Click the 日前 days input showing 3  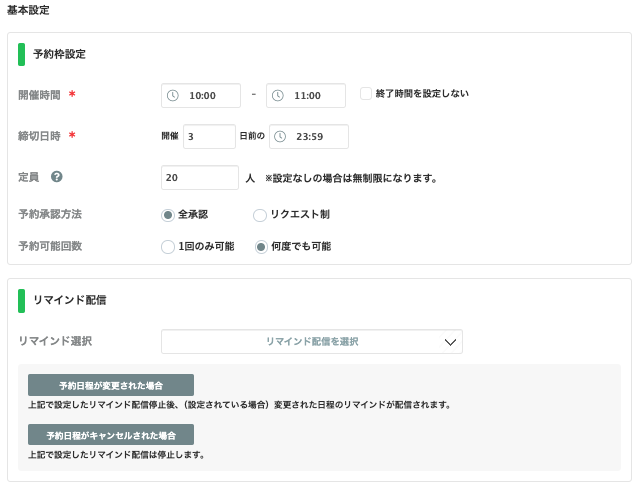tap(208, 136)
